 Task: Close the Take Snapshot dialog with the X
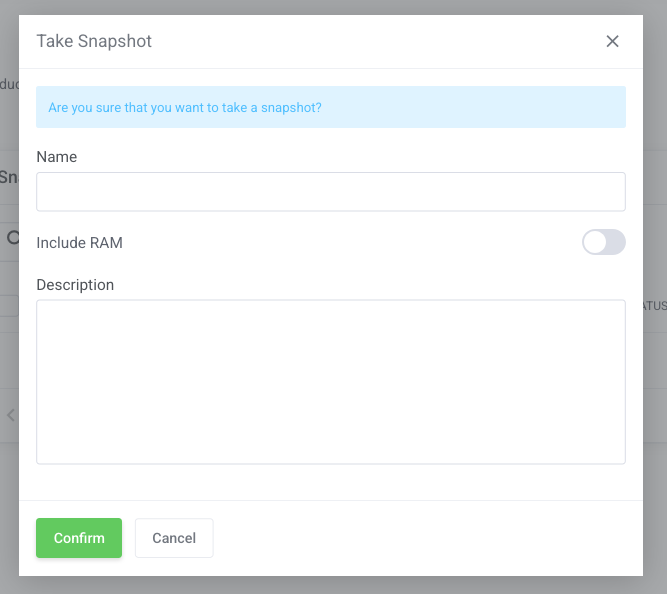tap(613, 41)
